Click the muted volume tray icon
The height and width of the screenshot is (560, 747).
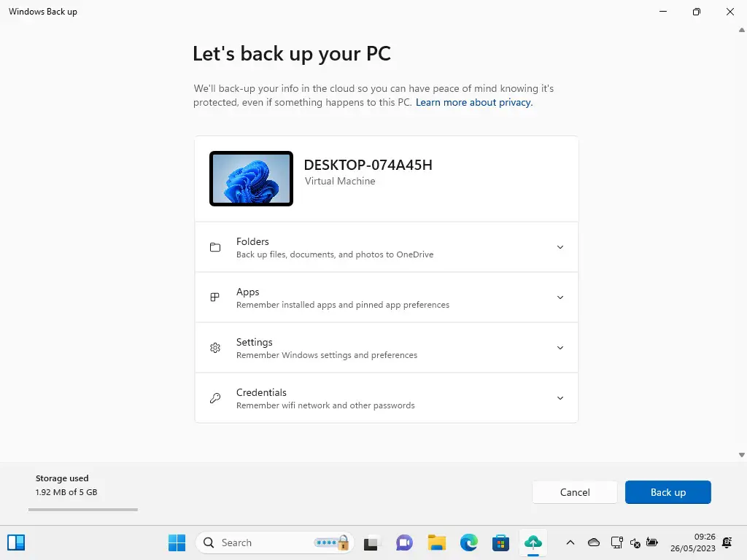(635, 542)
